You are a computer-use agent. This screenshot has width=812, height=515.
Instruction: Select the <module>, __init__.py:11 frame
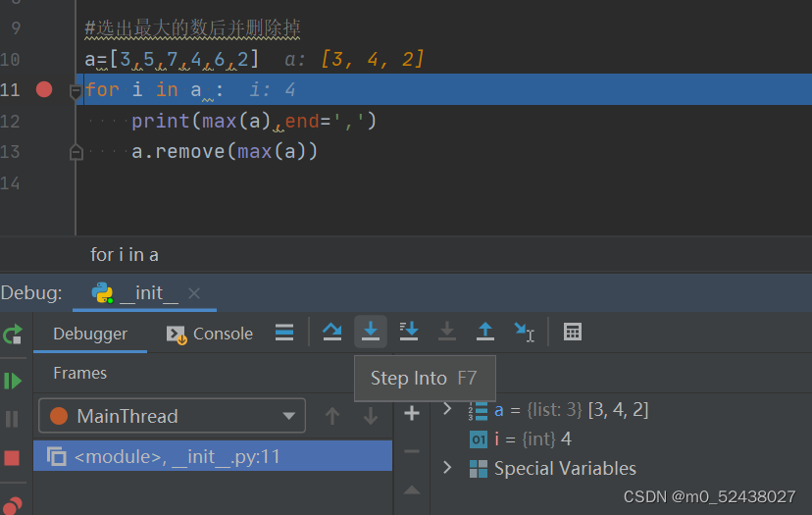pos(213,456)
